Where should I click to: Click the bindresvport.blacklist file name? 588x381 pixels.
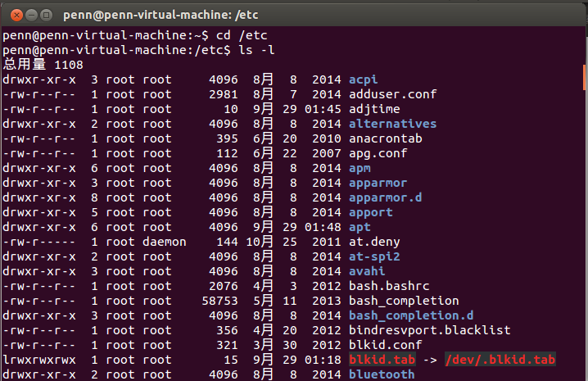coord(430,330)
